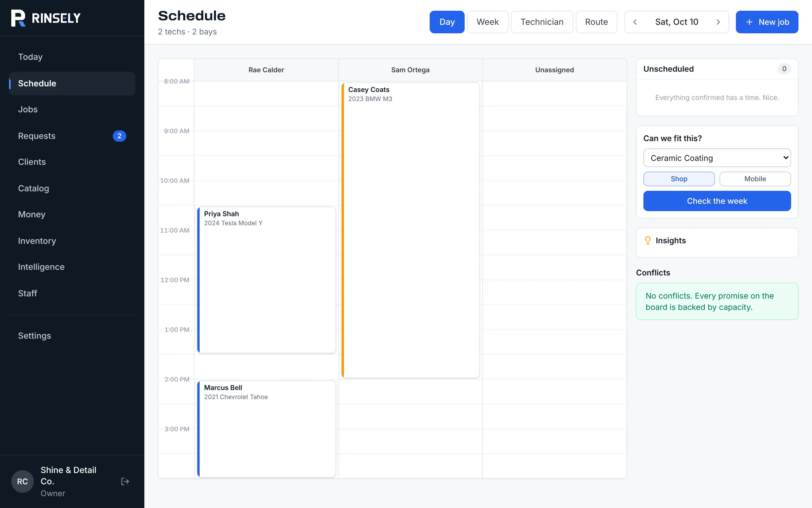This screenshot has width=812, height=508.
Task: Click the Sam Ortega column header
Action: point(410,70)
